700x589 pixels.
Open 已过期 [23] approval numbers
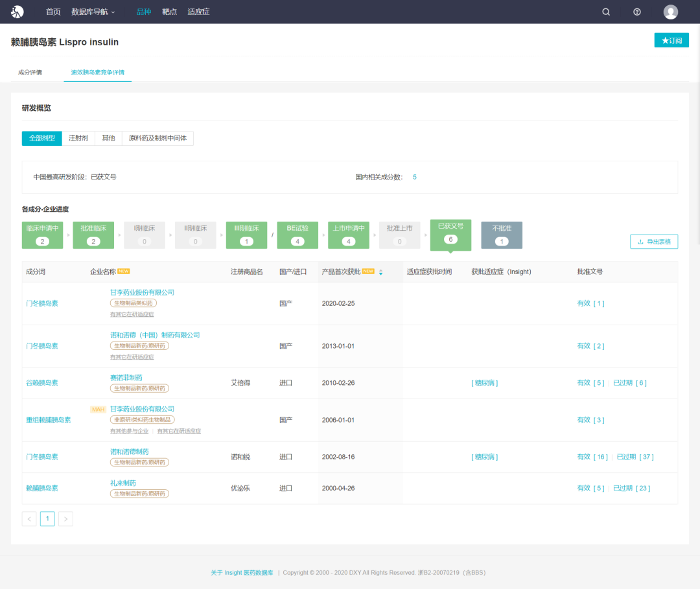[x=632, y=488]
